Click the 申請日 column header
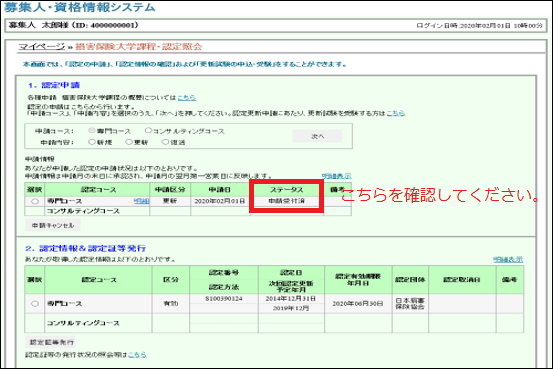The height and width of the screenshot is (369, 553). click(220, 189)
